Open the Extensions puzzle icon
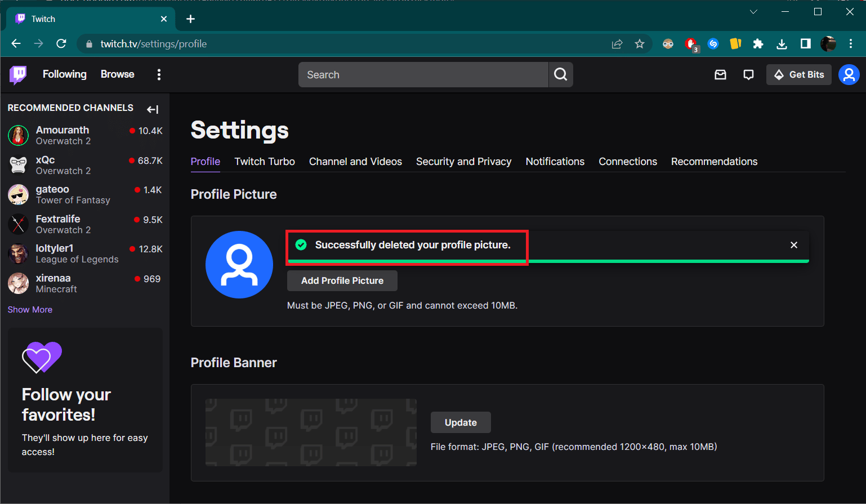Viewport: 866px width, 504px height. pyautogui.click(x=758, y=44)
